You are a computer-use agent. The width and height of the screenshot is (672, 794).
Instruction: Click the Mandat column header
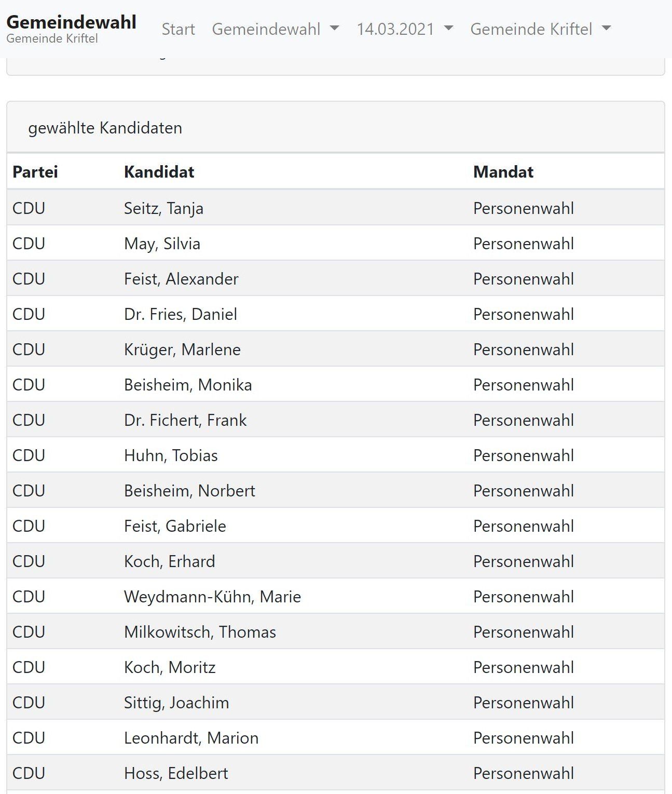[503, 172]
